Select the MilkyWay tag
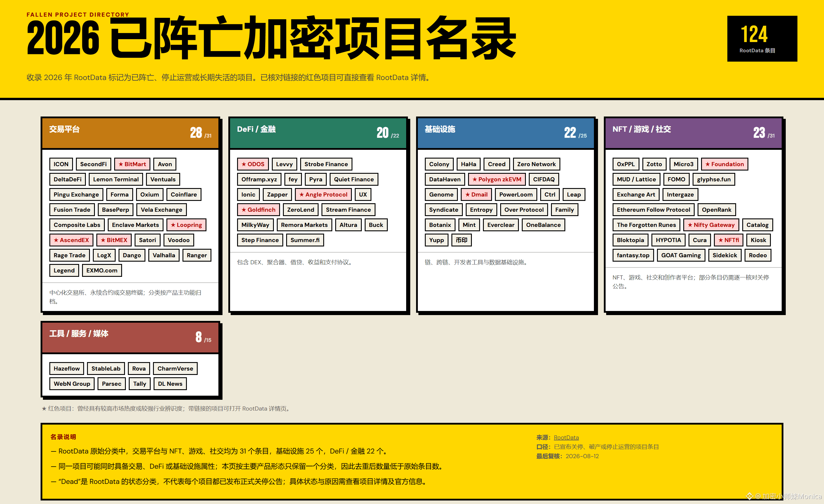This screenshot has width=824, height=504. [255, 225]
